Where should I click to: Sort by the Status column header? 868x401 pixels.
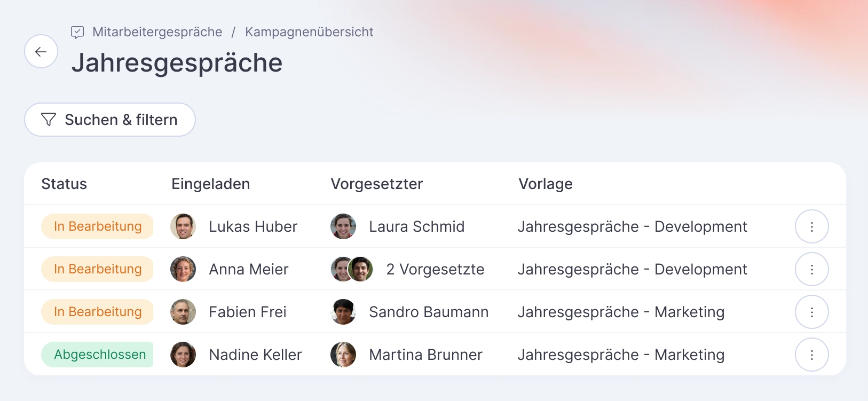(64, 184)
